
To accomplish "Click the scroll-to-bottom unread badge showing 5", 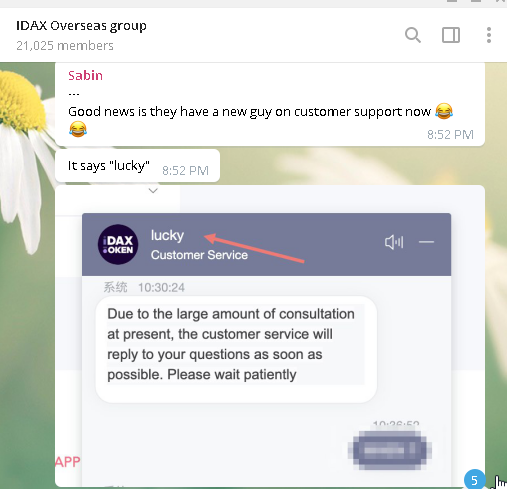I will 474,480.
